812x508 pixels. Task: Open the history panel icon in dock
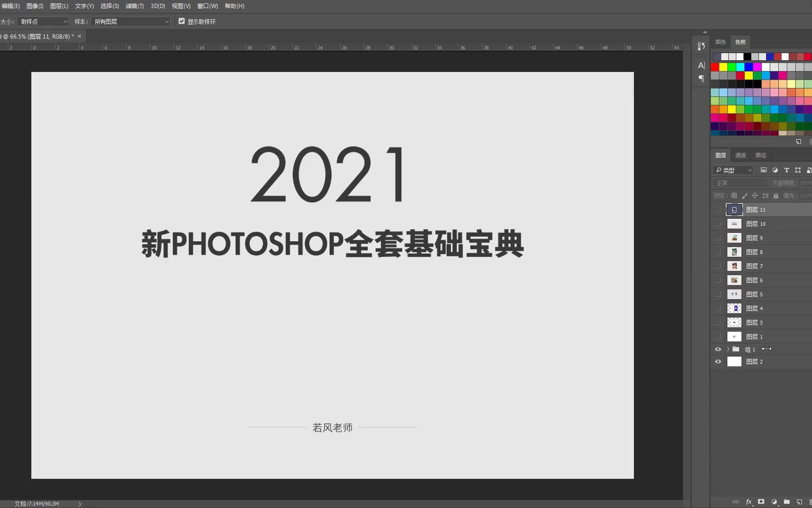click(701, 46)
